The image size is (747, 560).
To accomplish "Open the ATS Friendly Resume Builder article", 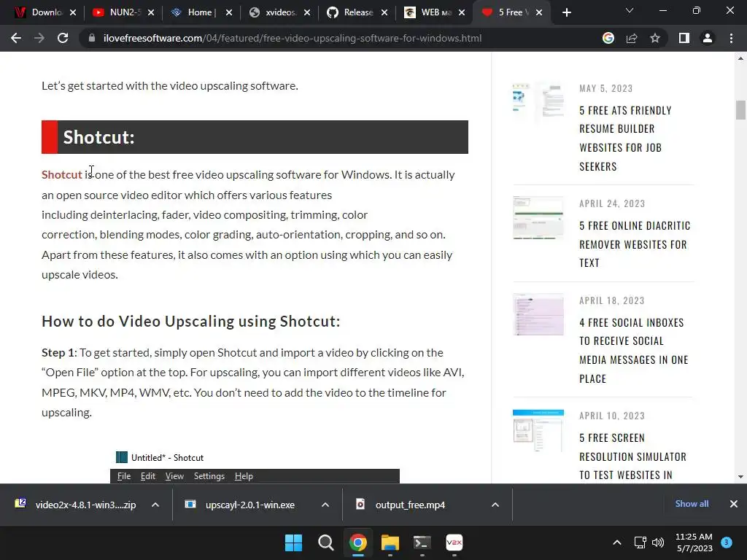I will click(x=625, y=138).
